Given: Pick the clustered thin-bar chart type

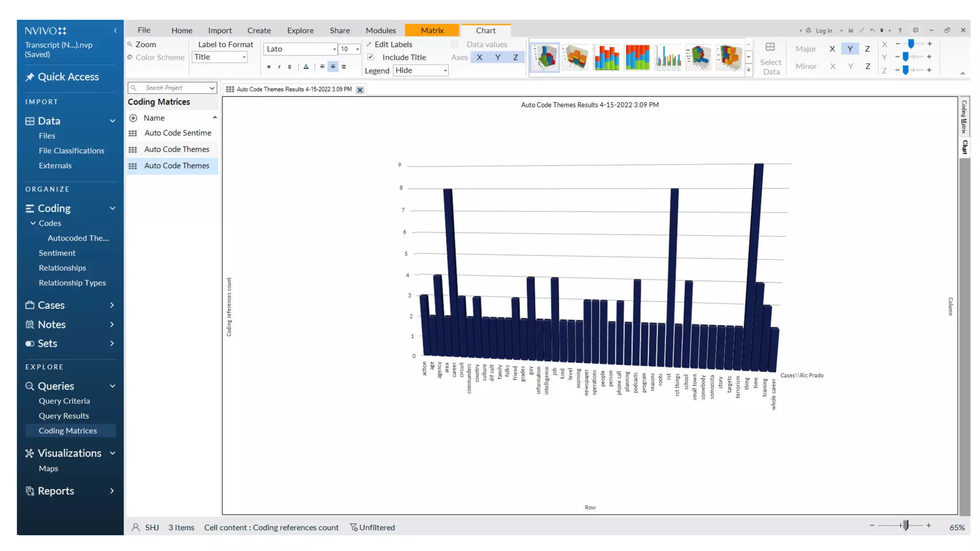Looking at the screenshot, I should point(668,57).
